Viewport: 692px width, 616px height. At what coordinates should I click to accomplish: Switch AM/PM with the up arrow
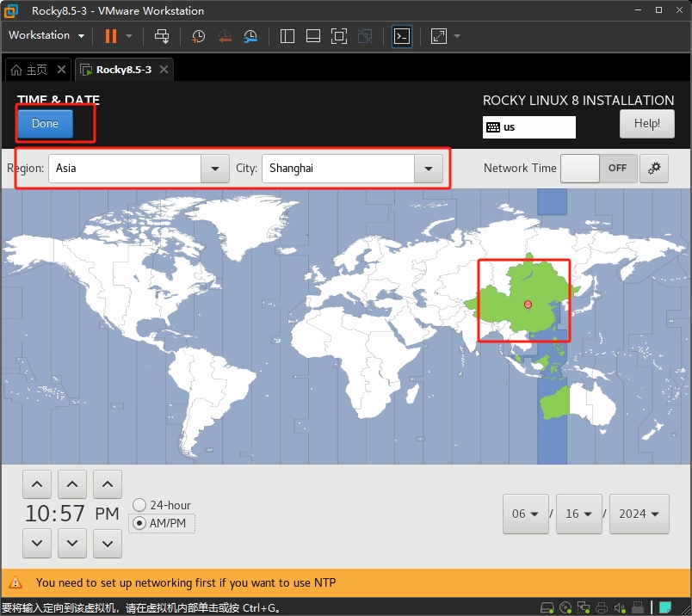point(108,484)
